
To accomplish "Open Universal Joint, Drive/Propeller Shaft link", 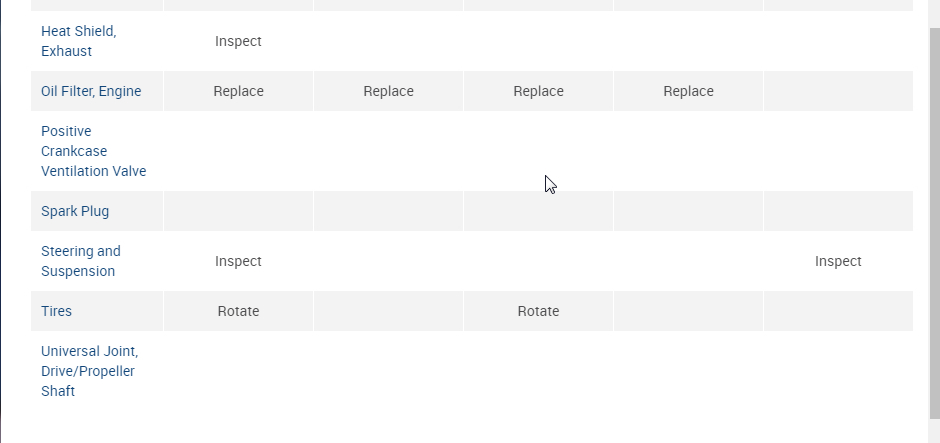I will 89,371.
